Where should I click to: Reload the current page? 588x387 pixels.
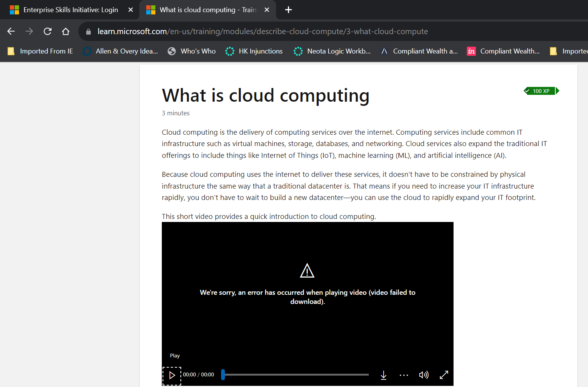coord(47,31)
